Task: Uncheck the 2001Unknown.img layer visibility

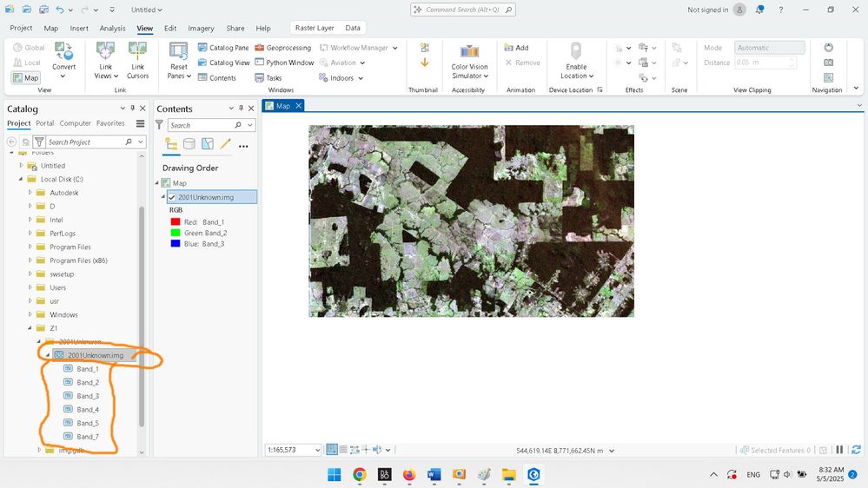Action: [172, 197]
